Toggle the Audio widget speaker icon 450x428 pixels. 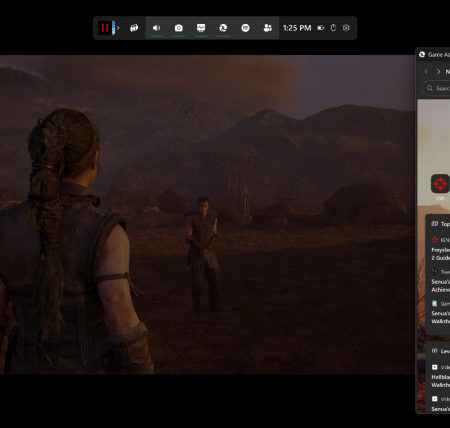156,28
